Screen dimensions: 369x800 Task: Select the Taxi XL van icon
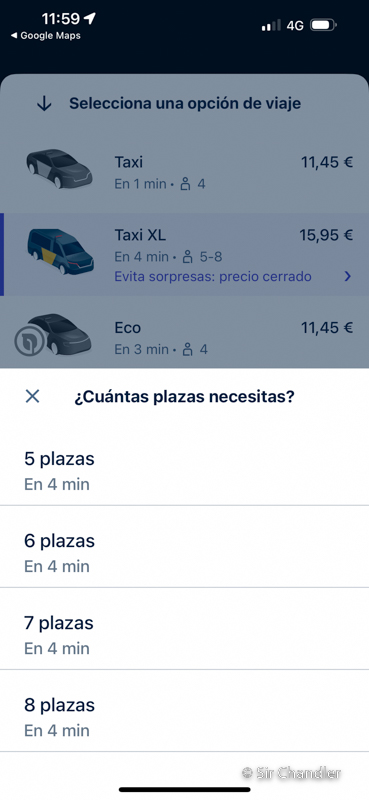(x=60, y=252)
